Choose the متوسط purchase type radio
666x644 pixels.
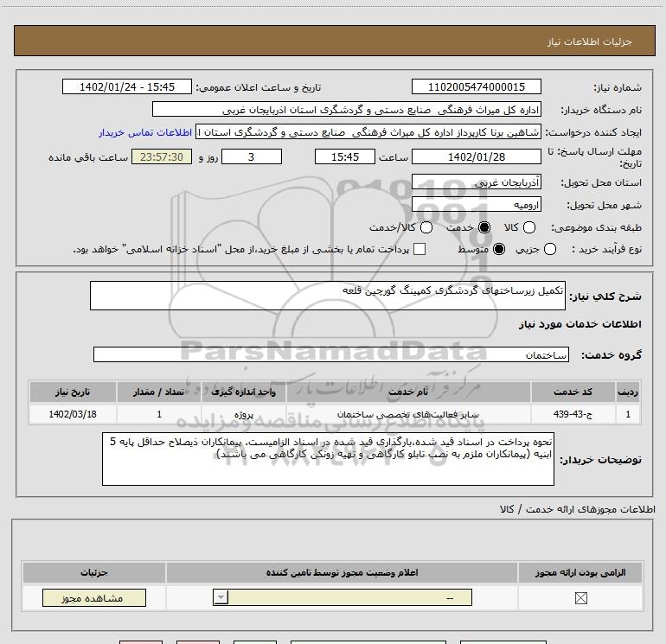pos(499,249)
